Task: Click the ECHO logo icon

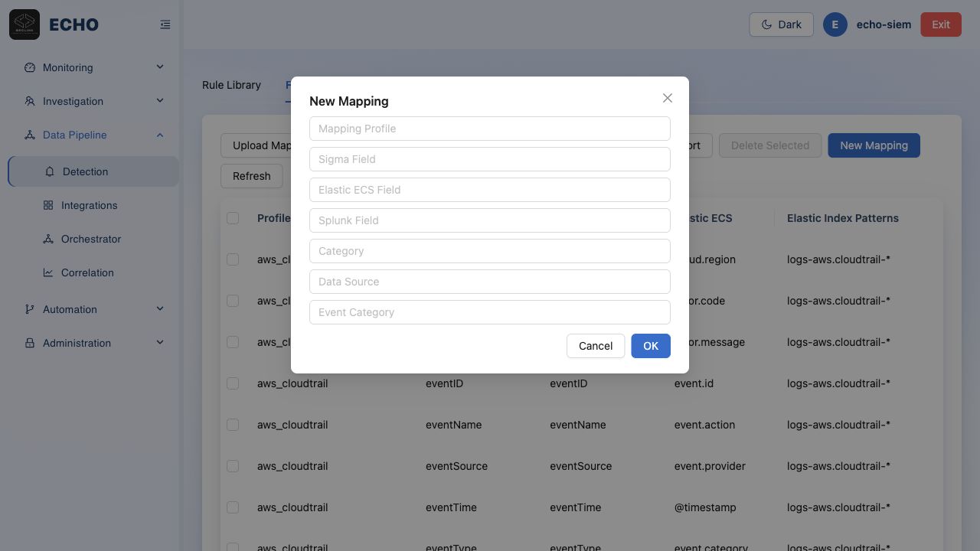Action: point(24,24)
